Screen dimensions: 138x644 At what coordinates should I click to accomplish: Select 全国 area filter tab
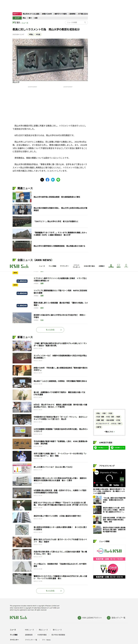pyautogui.click(x=36, y=18)
